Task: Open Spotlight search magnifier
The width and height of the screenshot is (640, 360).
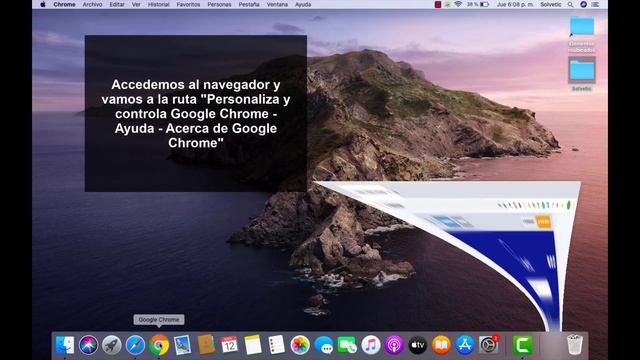Action: [570, 4]
